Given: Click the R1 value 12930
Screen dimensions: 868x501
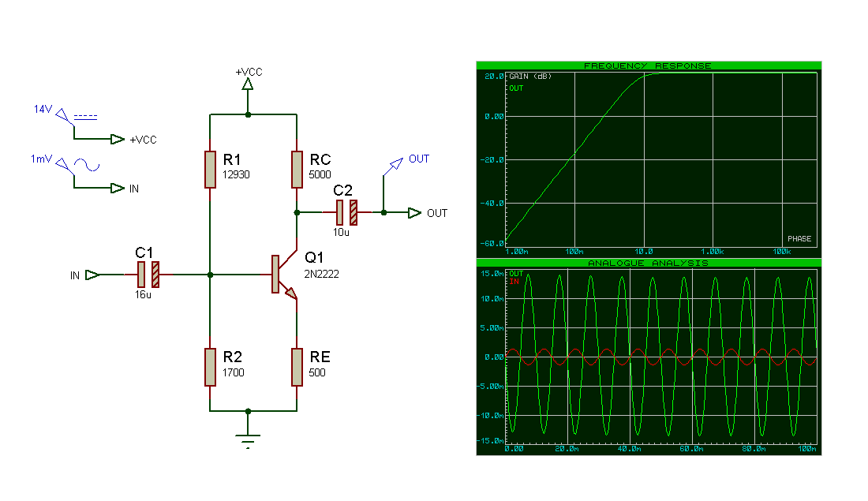Looking at the screenshot, I should coord(236,175).
